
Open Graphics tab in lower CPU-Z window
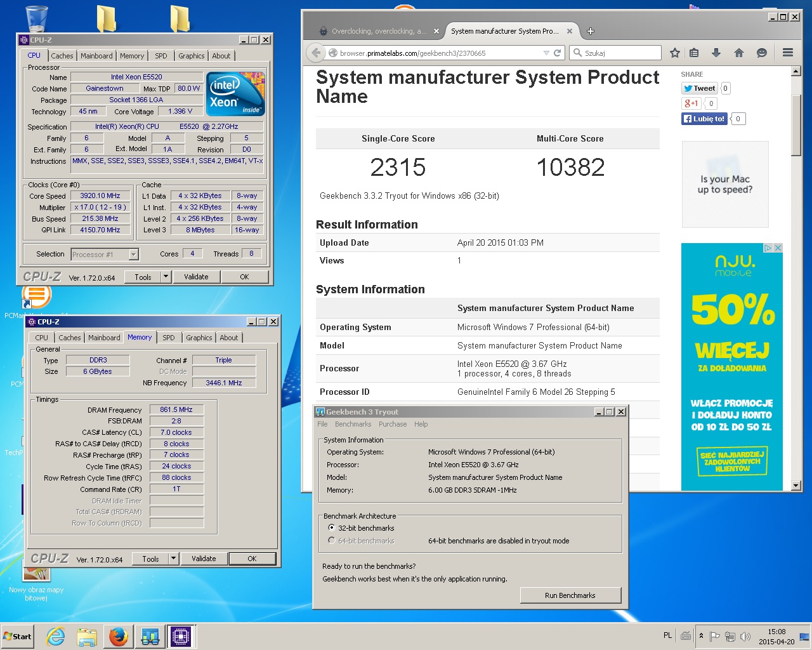199,338
